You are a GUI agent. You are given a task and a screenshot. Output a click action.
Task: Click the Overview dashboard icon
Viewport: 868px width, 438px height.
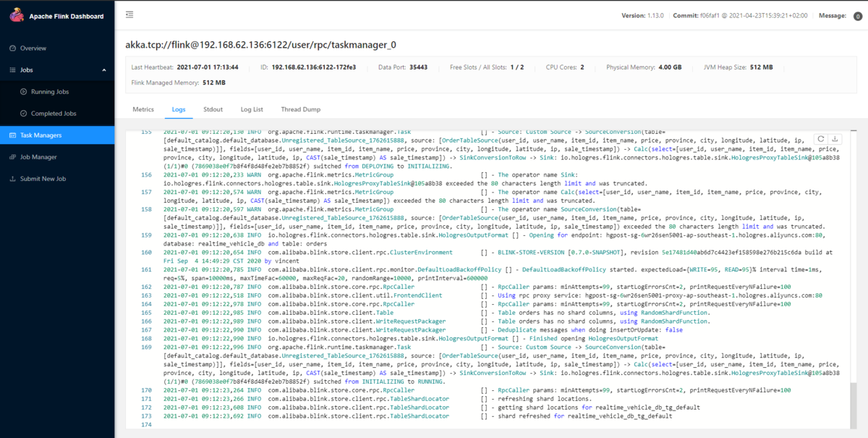click(x=12, y=49)
